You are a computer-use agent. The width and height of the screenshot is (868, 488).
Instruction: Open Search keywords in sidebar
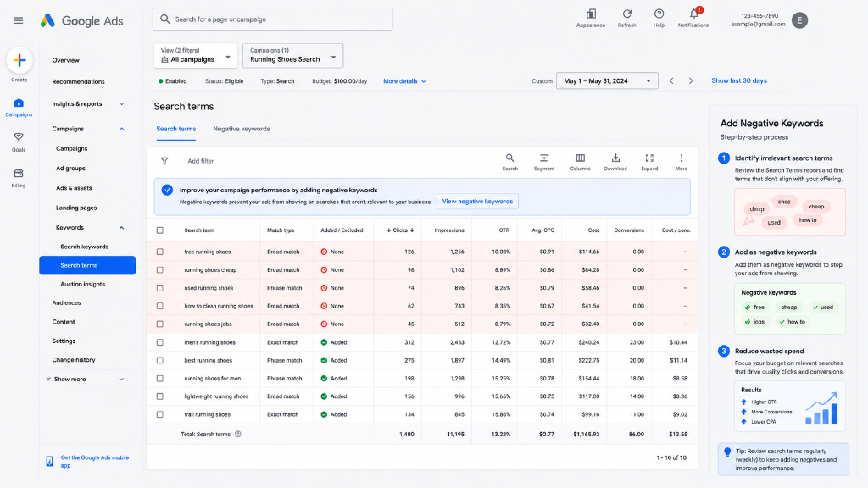pos(84,247)
